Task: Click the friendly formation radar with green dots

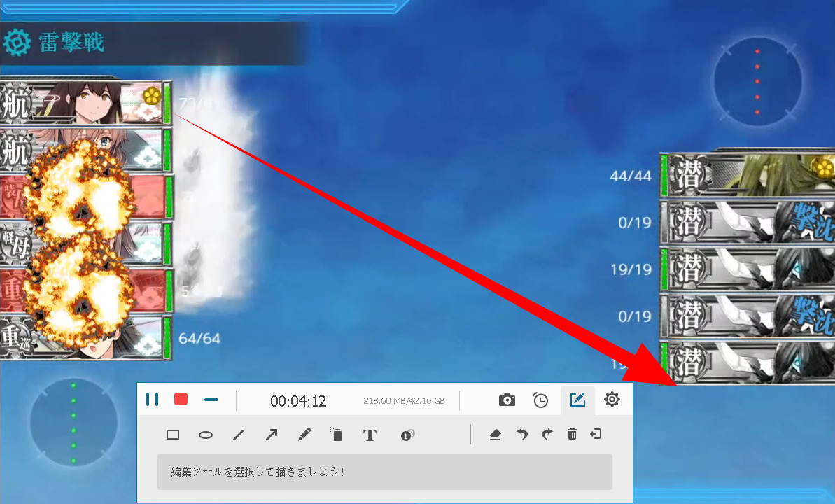Action: coord(73,423)
